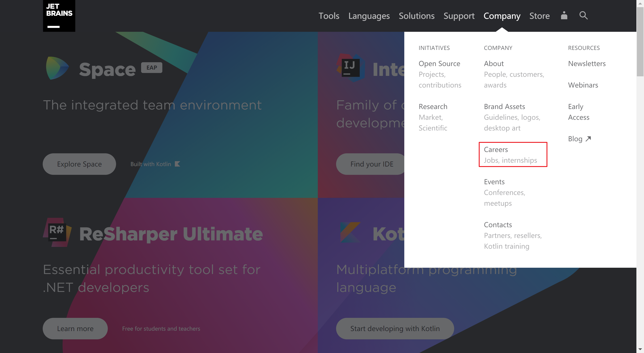The image size is (644, 353).
Task: Click the Kotlin logo icon
Action: pyautogui.click(x=350, y=232)
